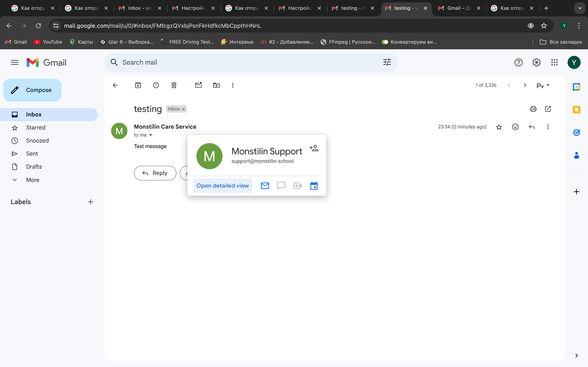Image resolution: width=588 pixels, height=367 pixels.
Task: Toggle the main menu hamburger sidebar
Action: tap(14, 63)
